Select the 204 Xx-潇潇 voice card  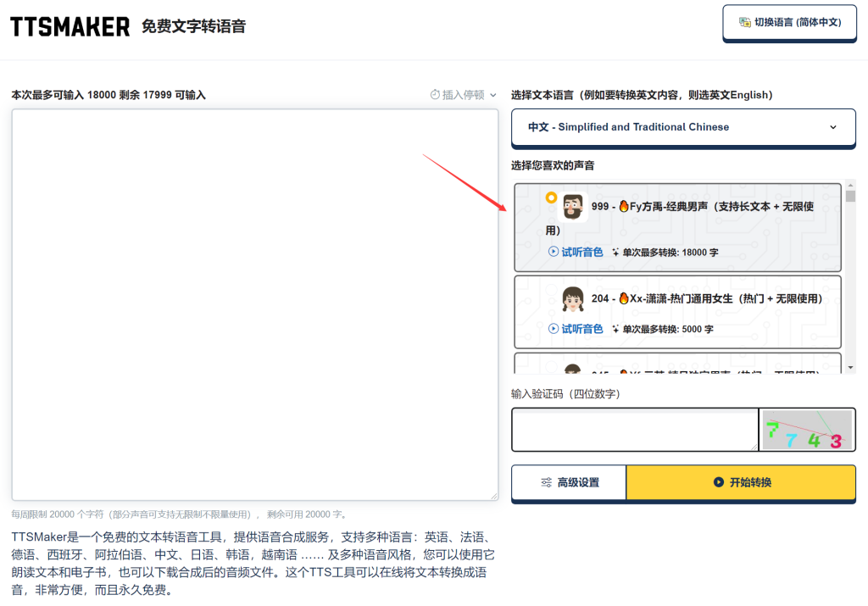click(677, 312)
